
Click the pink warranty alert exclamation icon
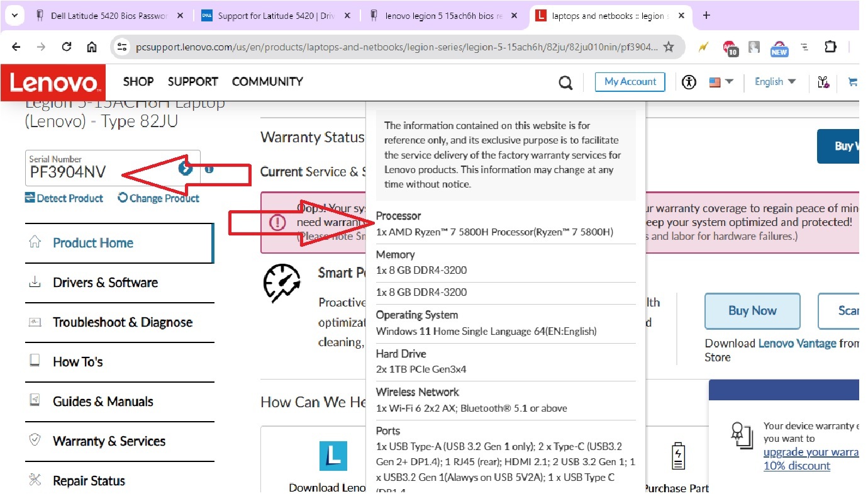tap(277, 222)
